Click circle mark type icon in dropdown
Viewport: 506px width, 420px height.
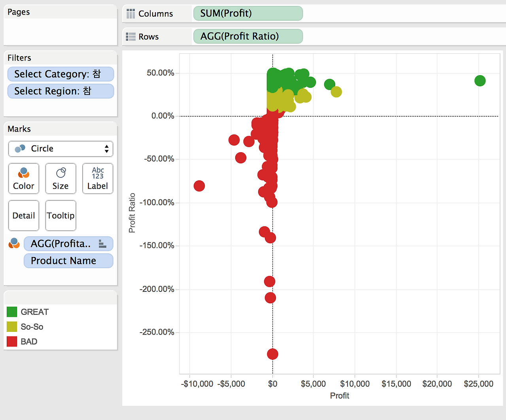point(20,149)
